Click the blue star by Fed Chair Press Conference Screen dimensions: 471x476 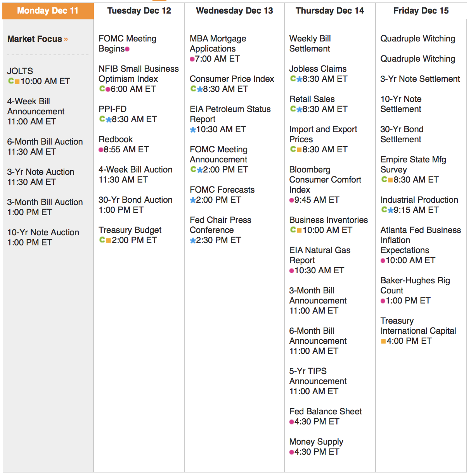[193, 241]
